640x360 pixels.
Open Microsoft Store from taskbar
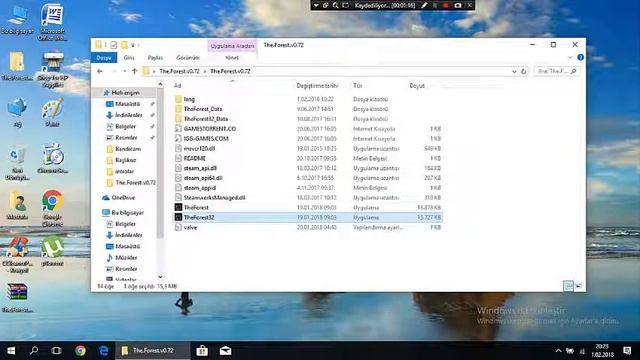click(x=202, y=351)
